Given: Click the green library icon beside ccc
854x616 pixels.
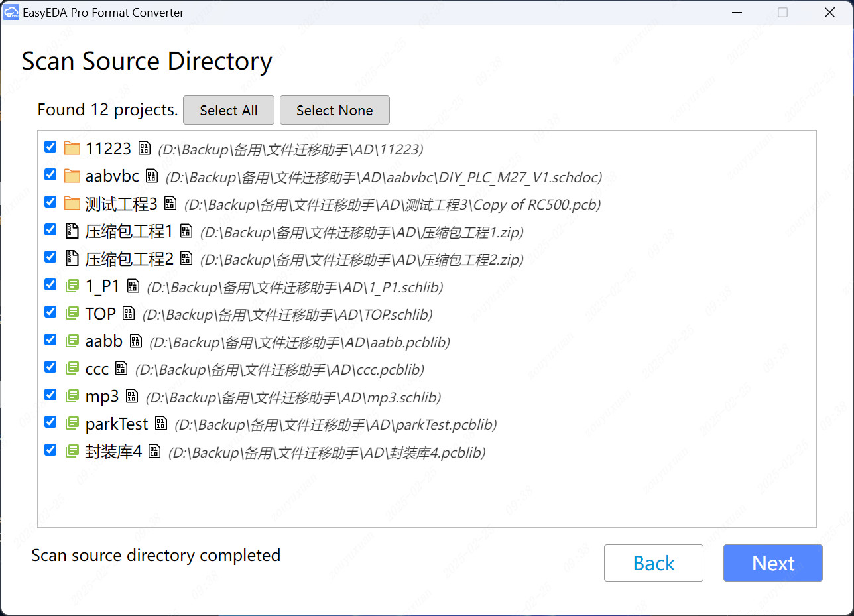Looking at the screenshot, I should (x=72, y=369).
